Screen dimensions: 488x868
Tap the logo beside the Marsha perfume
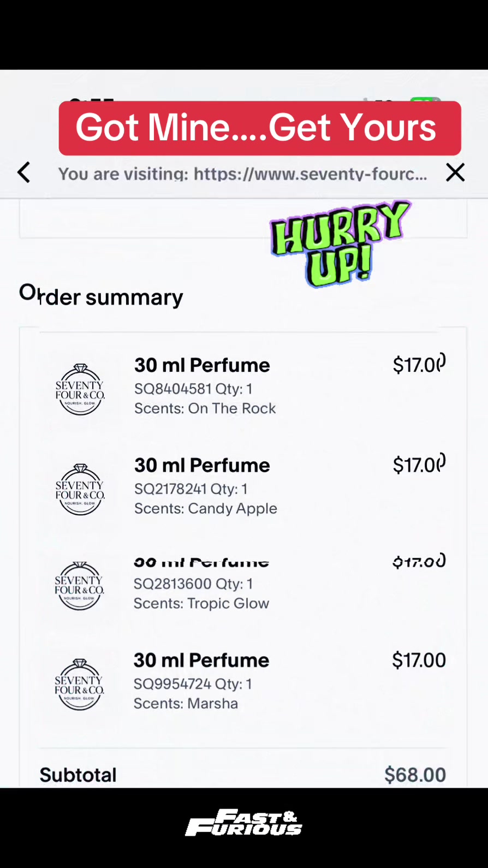80,685
